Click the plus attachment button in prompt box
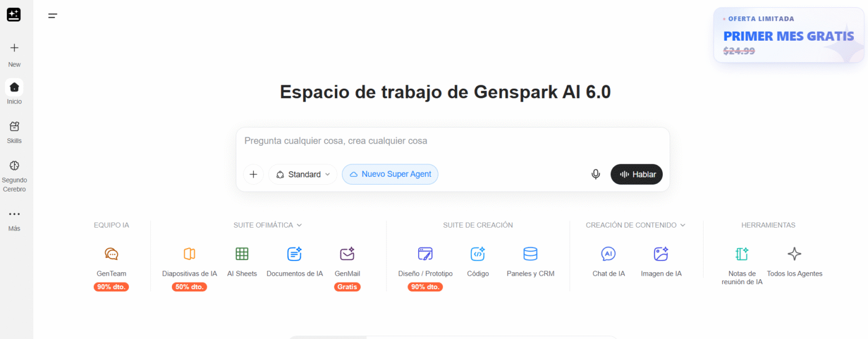This screenshot has width=868, height=339. pos(253,174)
